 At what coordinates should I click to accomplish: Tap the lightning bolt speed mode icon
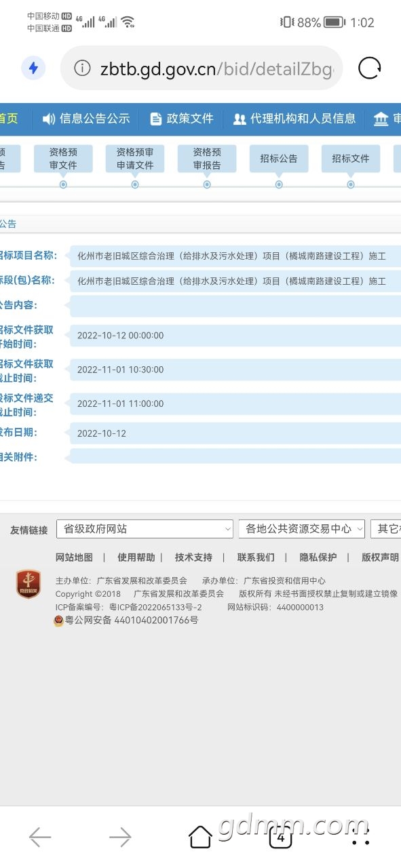tap(33, 68)
